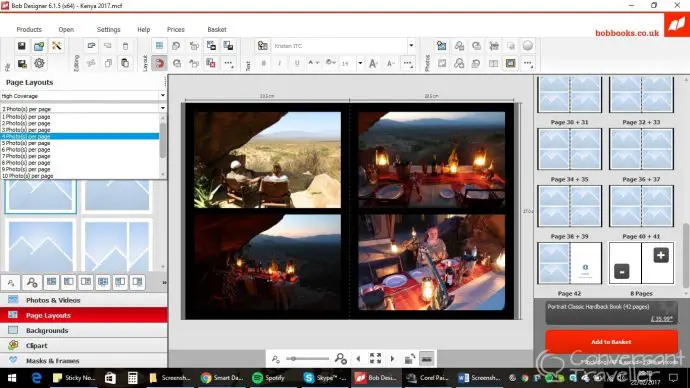Open the options gear in File group
Screen dimensions: 690x388
click(39, 63)
